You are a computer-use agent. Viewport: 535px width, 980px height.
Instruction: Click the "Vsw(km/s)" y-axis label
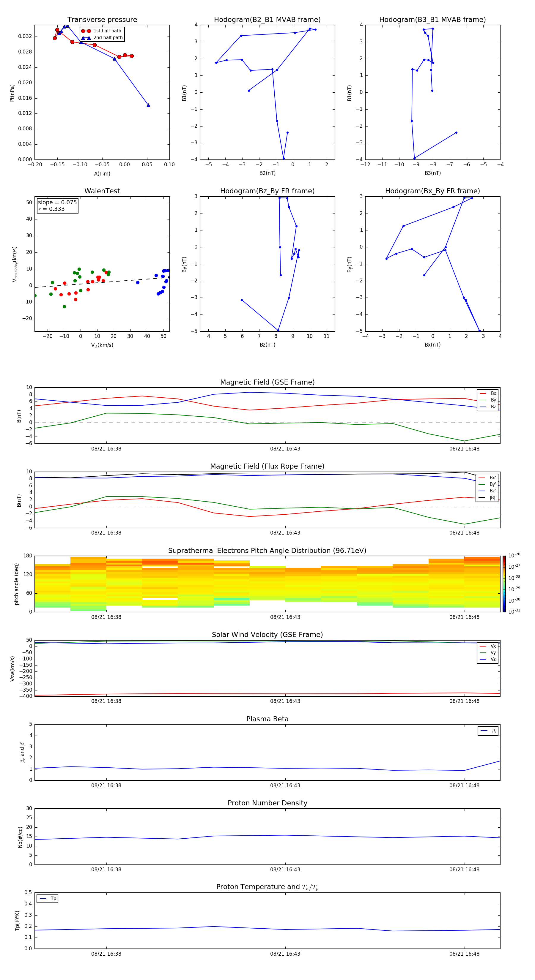pyautogui.click(x=12, y=668)
